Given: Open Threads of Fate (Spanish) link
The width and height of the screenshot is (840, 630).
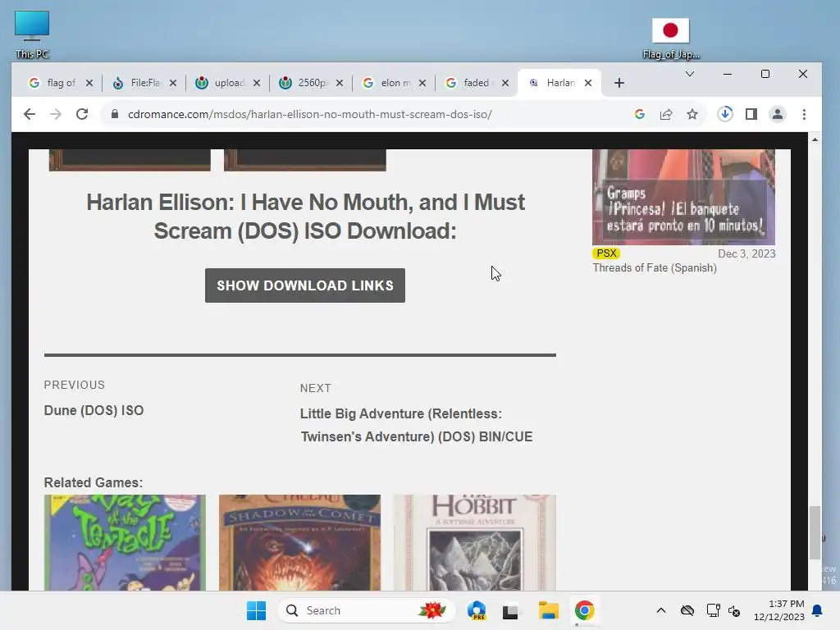Looking at the screenshot, I should (655, 268).
